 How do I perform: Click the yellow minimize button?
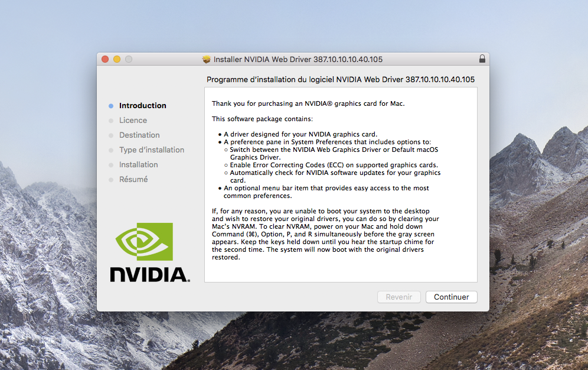117,59
